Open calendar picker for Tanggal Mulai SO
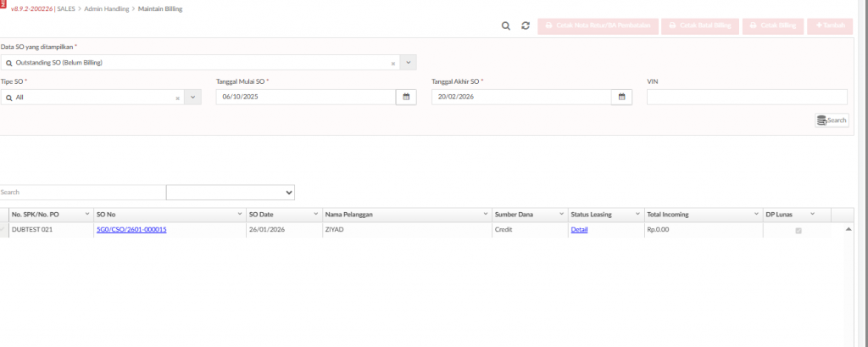This screenshot has width=868, height=347. click(406, 98)
